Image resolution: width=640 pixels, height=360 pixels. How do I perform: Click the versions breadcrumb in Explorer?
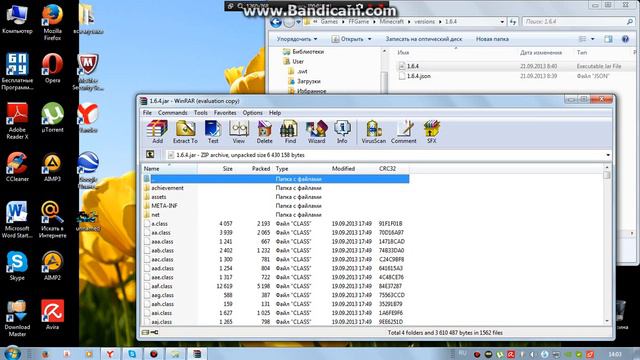(x=424, y=22)
